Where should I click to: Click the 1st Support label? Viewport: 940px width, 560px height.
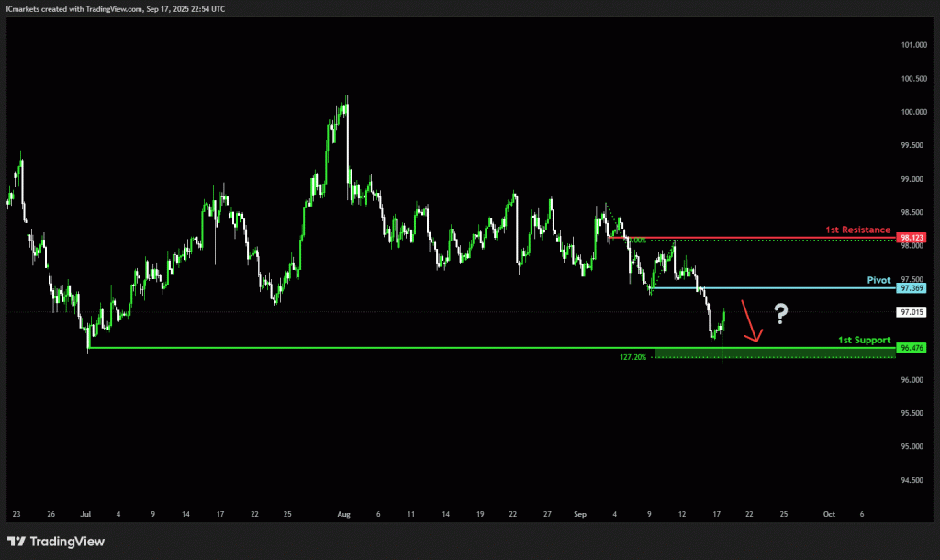click(x=865, y=340)
